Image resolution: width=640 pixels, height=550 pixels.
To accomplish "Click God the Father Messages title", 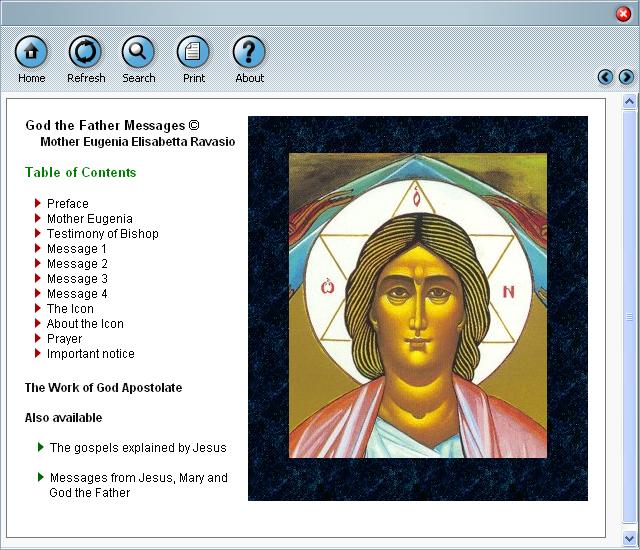I will coord(112,125).
